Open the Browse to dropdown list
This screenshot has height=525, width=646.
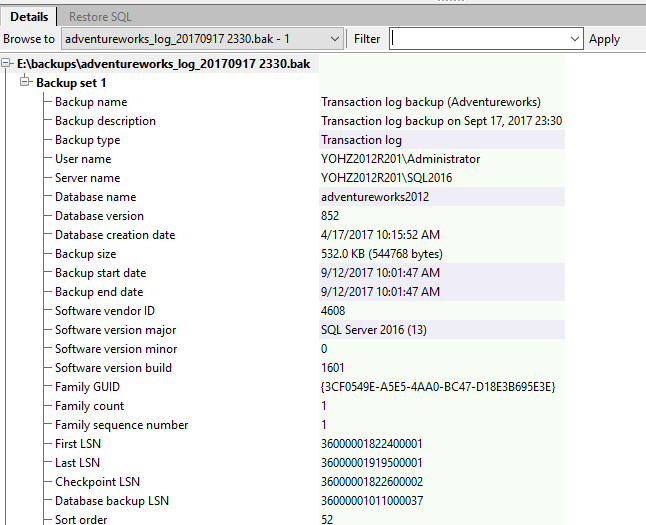click(x=334, y=39)
